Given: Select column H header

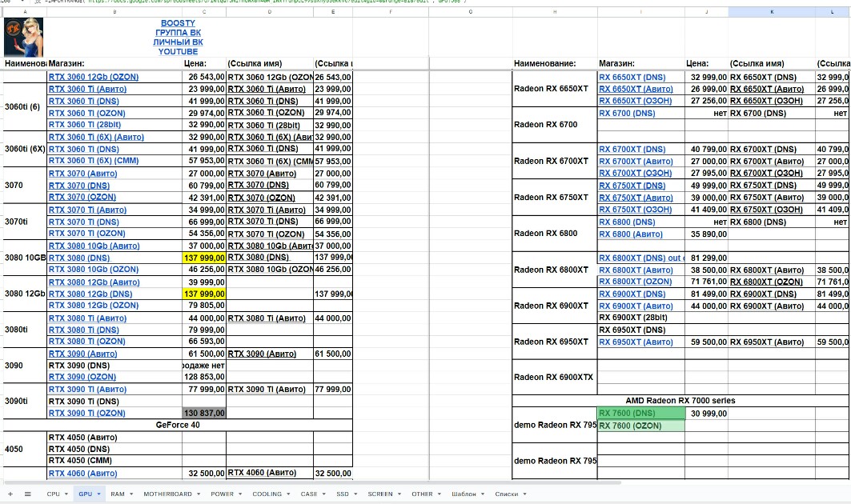Looking at the screenshot, I should pos(555,11).
